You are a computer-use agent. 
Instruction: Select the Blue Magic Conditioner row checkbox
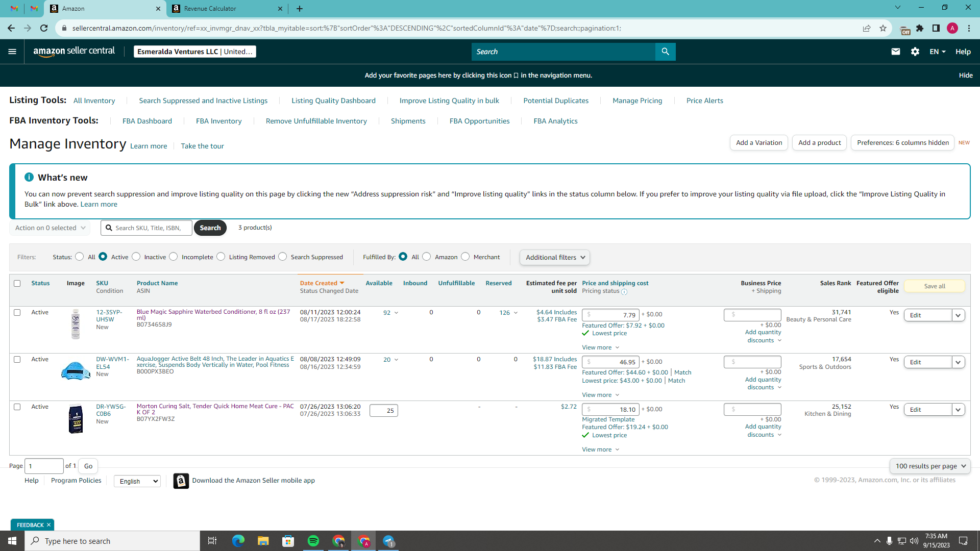pyautogui.click(x=17, y=312)
